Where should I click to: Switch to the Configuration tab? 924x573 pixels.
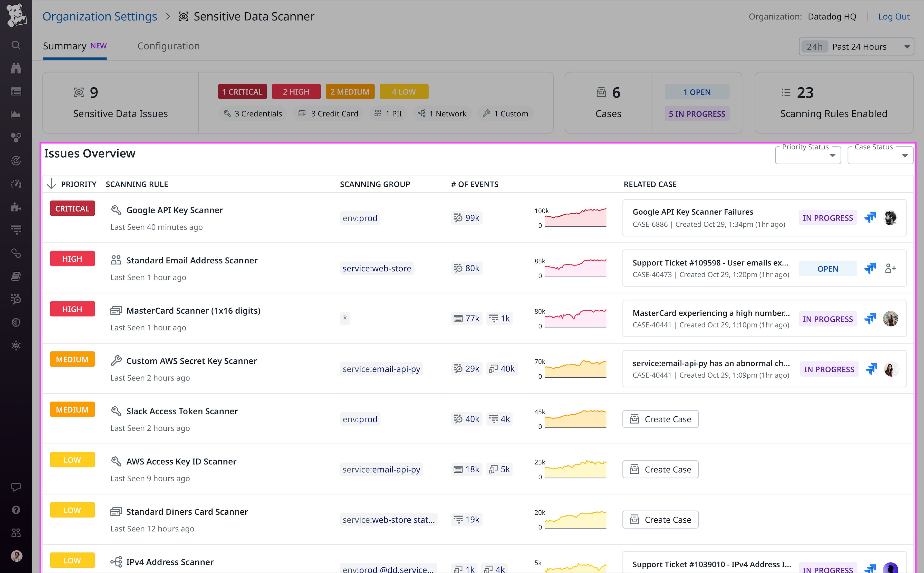(x=169, y=46)
